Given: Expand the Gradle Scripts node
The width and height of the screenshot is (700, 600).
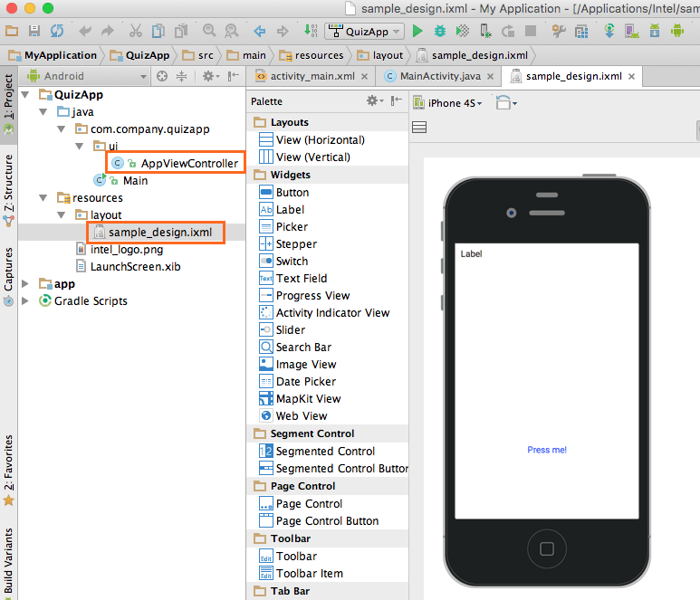Looking at the screenshot, I should [x=25, y=301].
